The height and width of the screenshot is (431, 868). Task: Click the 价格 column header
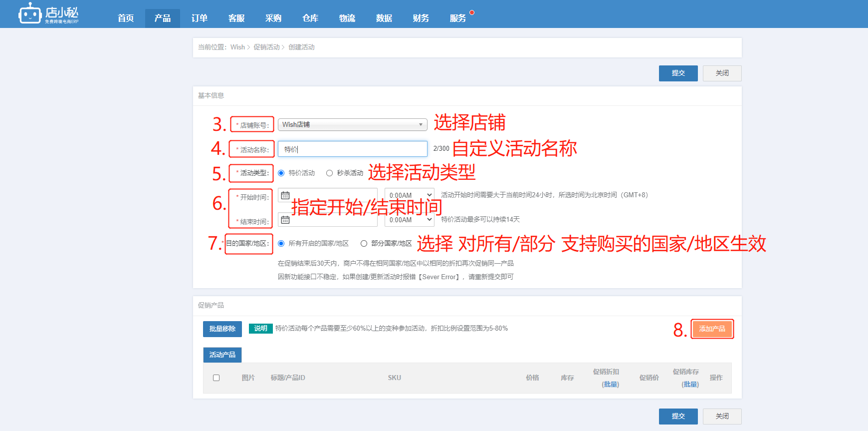[x=532, y=378]
